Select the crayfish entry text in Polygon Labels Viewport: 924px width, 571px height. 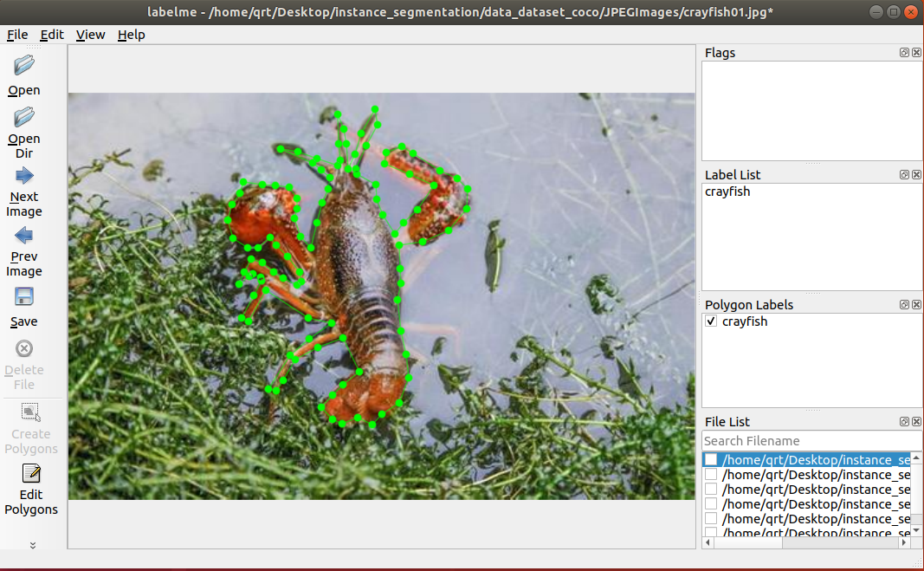tap(745, 321)
